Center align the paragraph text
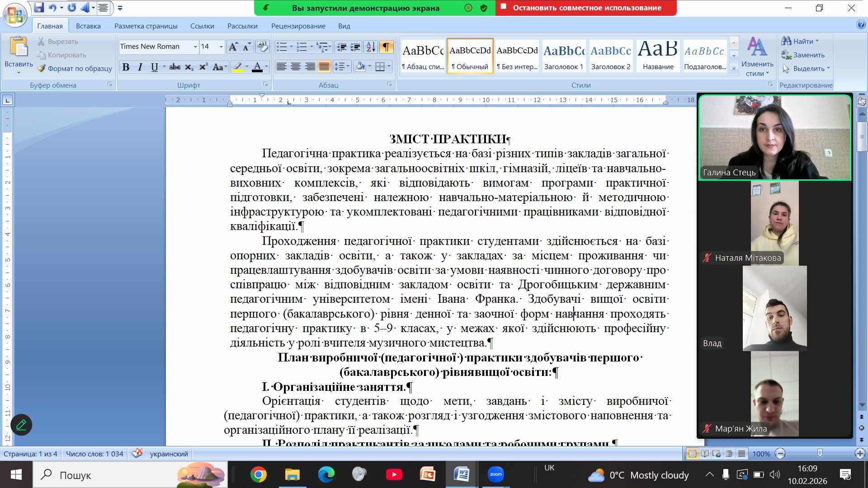 click(x=296, y=67)
